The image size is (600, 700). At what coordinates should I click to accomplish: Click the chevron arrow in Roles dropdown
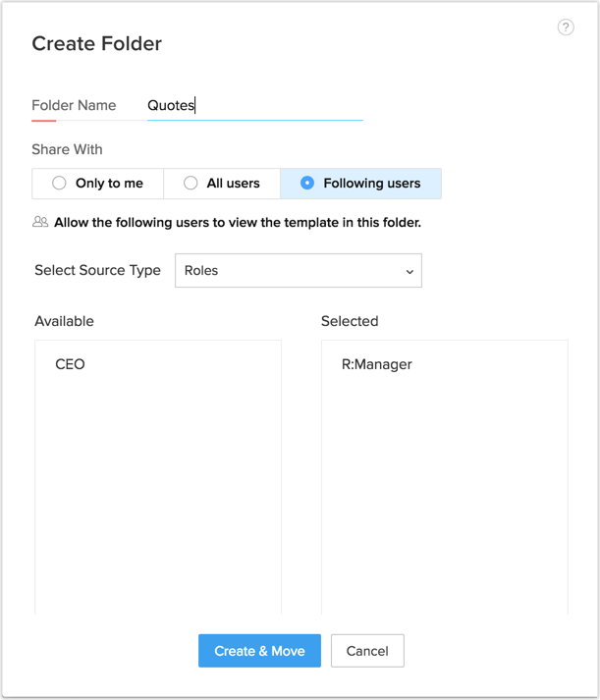tap(409, 272)
